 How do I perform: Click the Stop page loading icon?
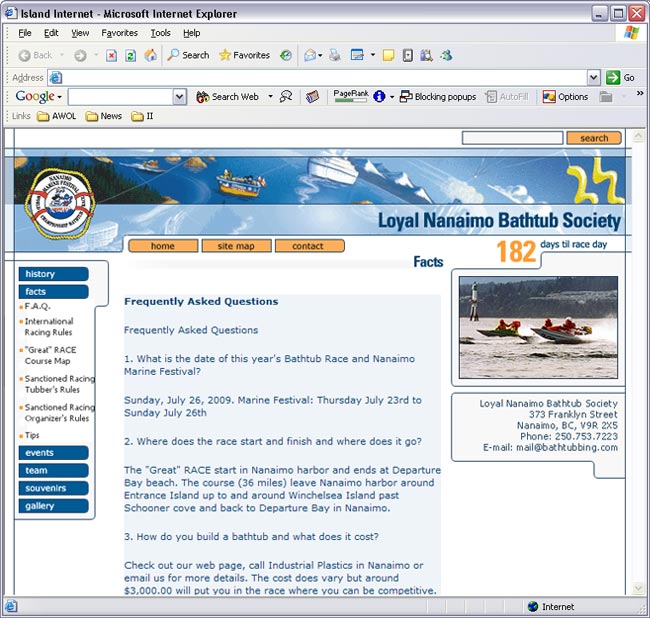(111, 55)
